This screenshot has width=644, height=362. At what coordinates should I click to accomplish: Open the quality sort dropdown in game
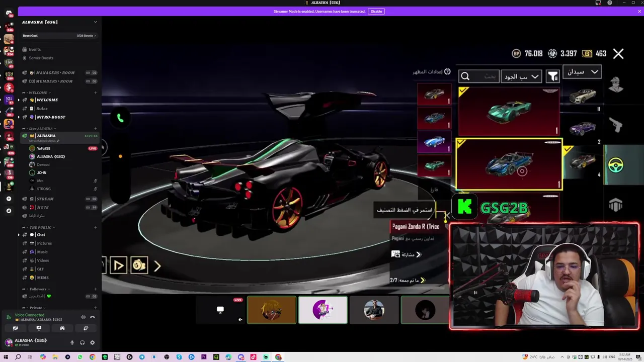click(x=521, y=76)
